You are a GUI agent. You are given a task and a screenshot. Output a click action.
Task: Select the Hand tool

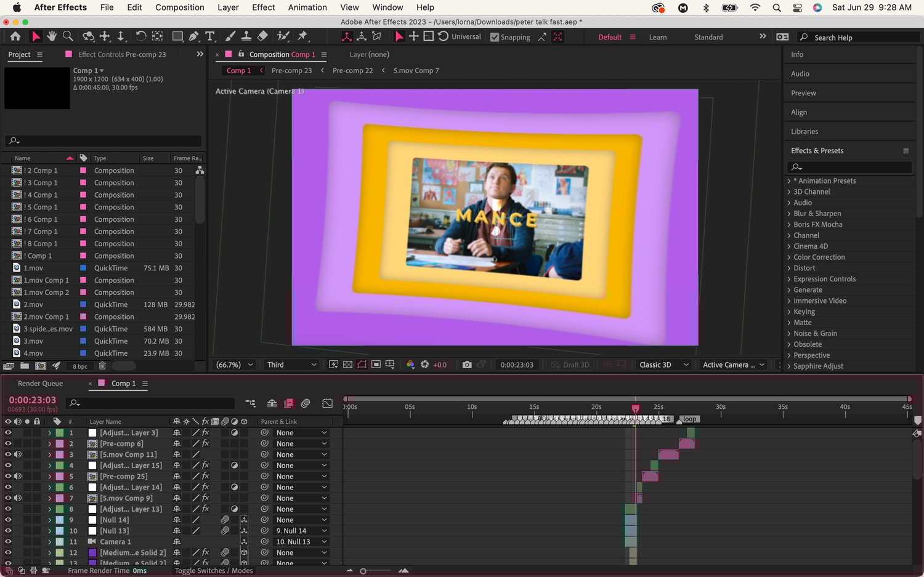pos(52,36)
